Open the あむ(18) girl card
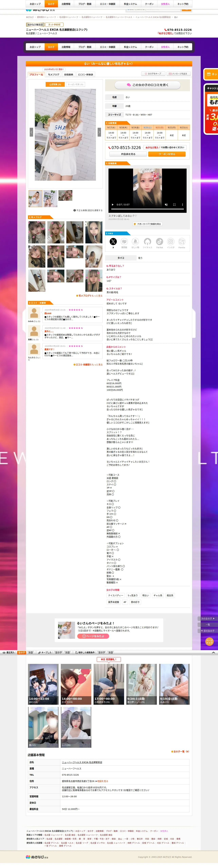218x868 pixels. 43,684
